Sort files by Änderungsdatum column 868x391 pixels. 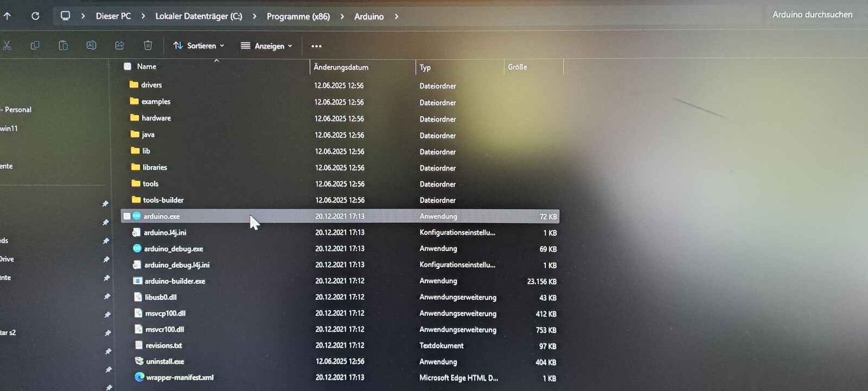coord(341,67)
